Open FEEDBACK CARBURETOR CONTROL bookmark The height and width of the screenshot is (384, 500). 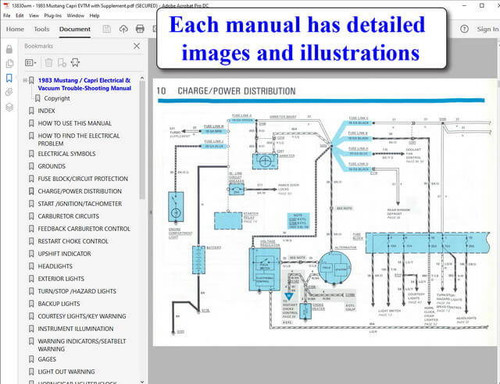(84, 229)
